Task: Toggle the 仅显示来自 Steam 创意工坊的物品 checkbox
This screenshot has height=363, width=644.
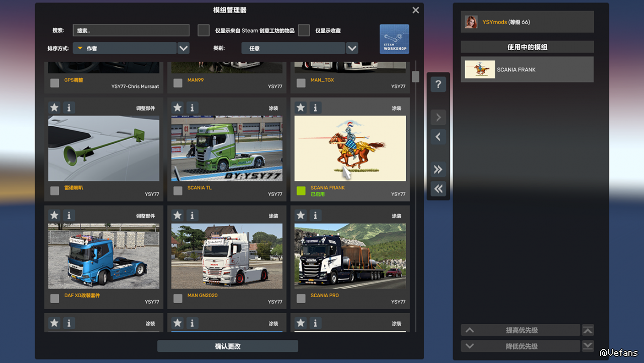Action: [x=204, y=30]
